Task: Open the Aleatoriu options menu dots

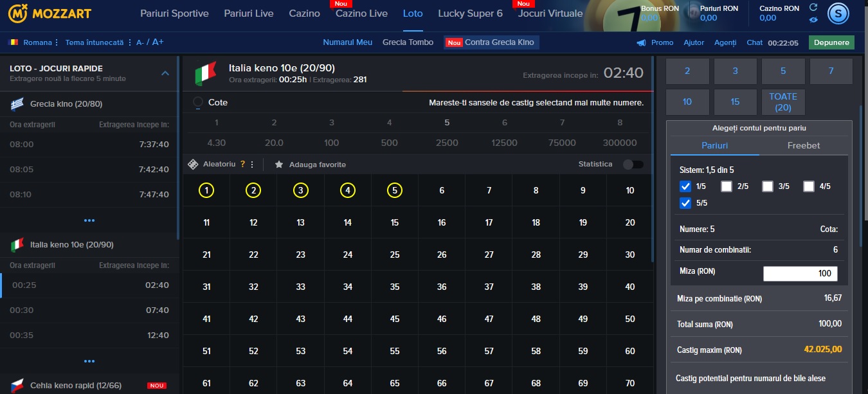Action: point(252,165)
